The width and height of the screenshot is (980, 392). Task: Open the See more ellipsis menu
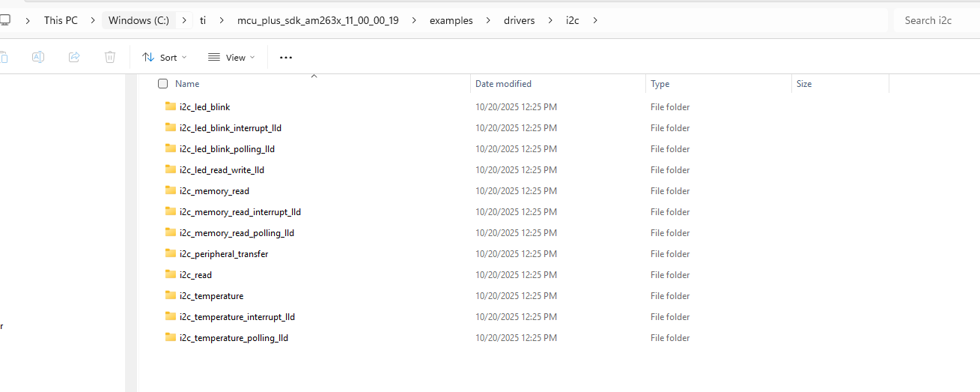(x=286, y=58)
